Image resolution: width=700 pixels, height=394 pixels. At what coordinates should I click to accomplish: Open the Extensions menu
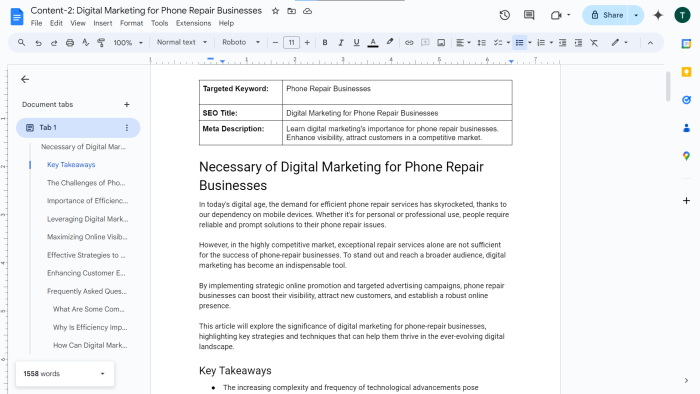[x=193, y=23]
